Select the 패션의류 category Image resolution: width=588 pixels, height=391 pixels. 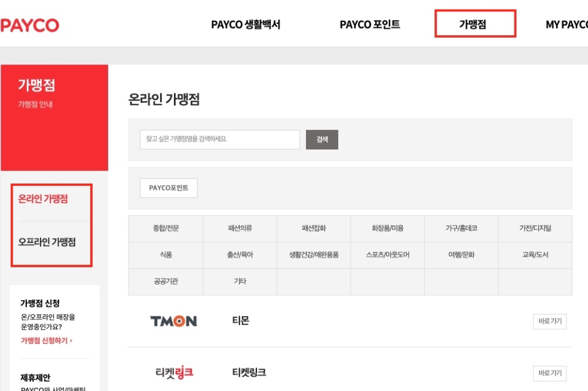pos(240,228)
